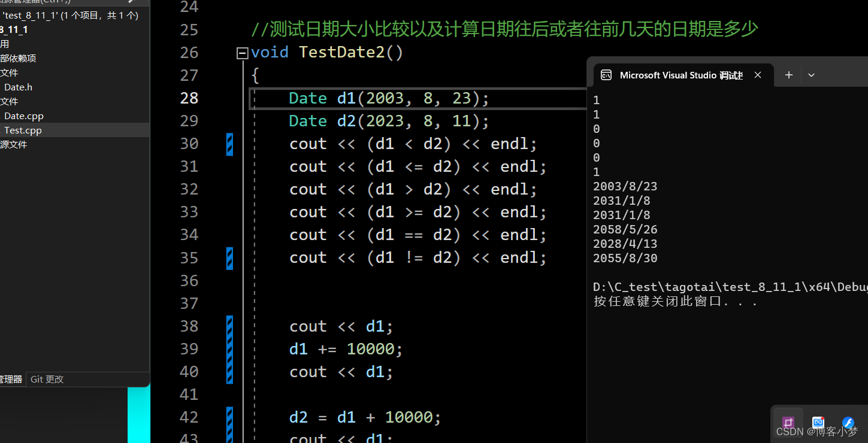Open the blue infinity-logo tray app
The width and height of the screenshot is (868, 443).
point(818,423)
